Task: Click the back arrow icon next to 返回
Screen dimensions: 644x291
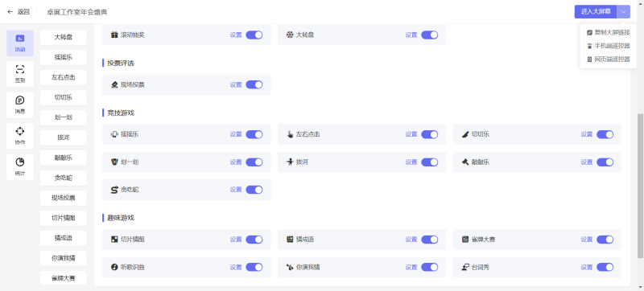Action: coord(10,12)
